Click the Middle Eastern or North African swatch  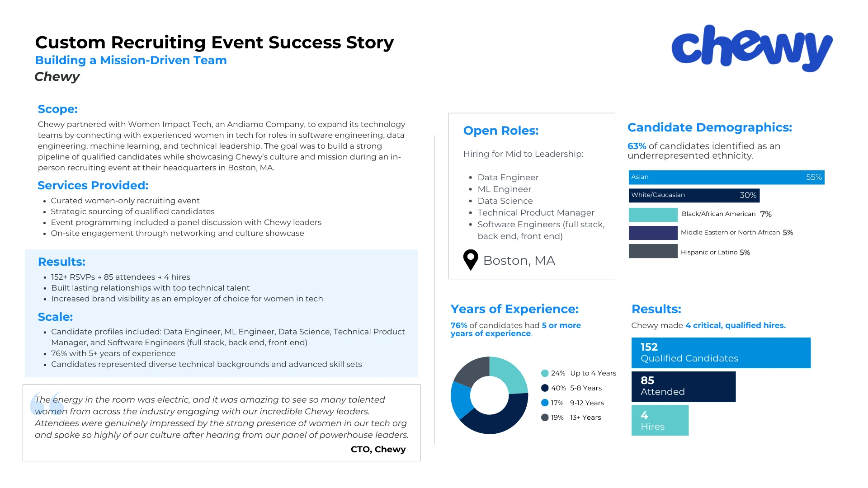coord(653,233)
